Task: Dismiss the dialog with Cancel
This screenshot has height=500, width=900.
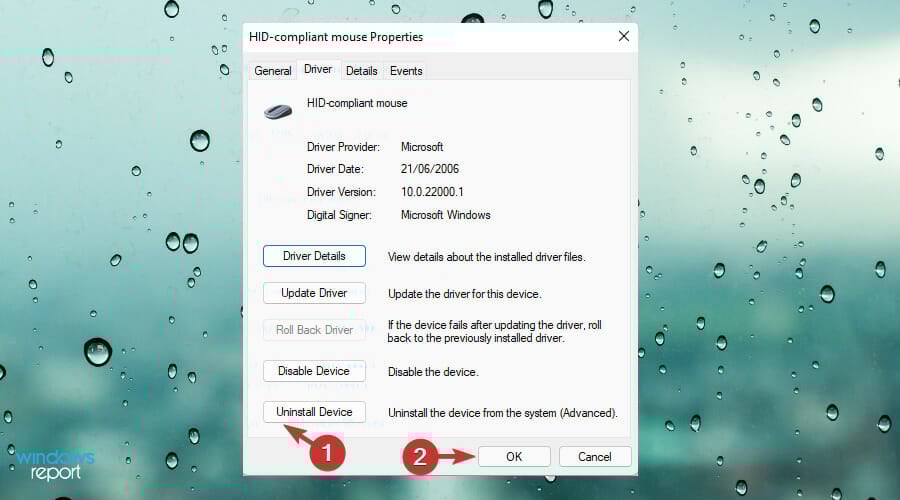Action: pyautogui.click(x=595, y=456)
